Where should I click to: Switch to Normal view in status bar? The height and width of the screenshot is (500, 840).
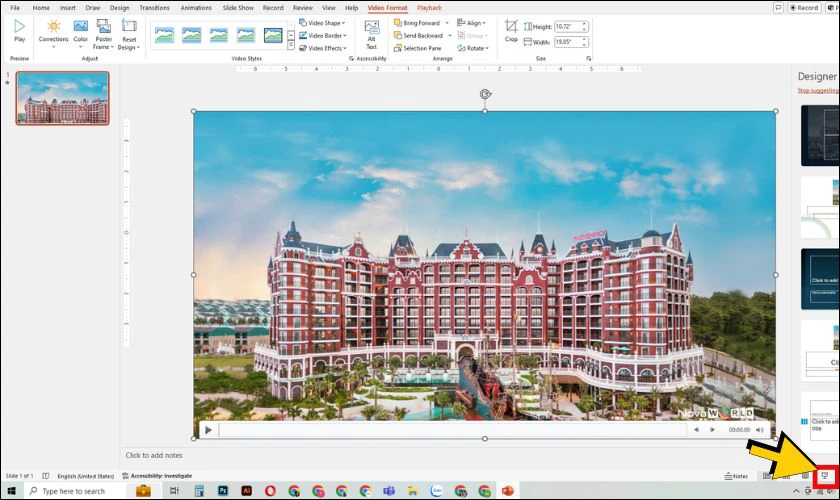[x=767, y=476]
